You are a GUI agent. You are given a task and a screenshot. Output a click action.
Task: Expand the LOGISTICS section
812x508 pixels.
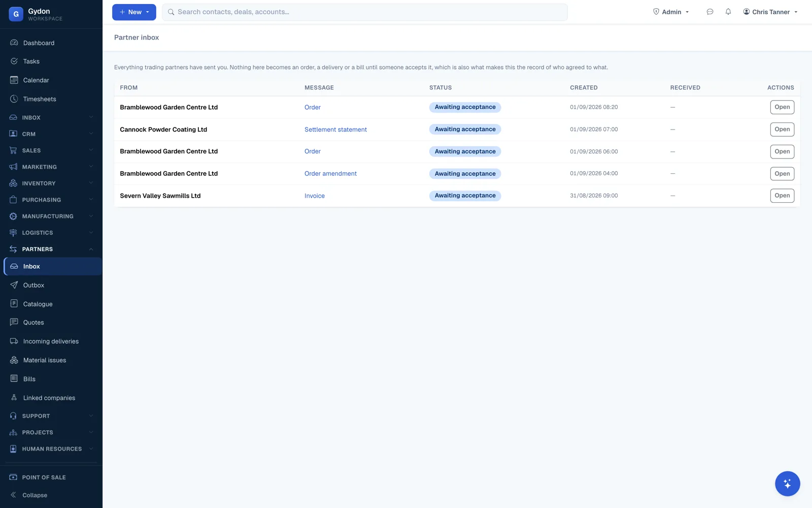51,233
